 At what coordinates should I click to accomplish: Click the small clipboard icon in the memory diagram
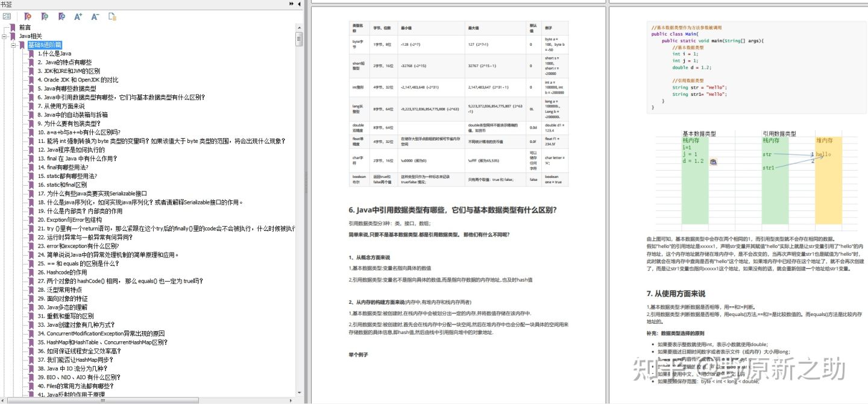point(714,162)
